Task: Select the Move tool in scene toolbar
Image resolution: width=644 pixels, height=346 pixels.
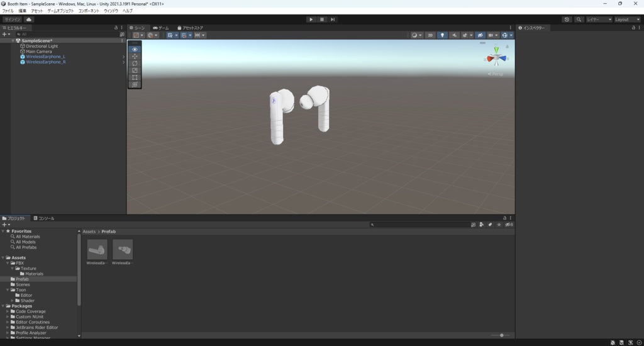Action: point(135,56)
